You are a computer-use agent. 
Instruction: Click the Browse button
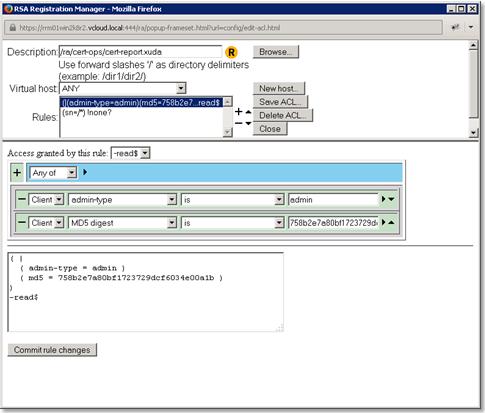point(276,52)
